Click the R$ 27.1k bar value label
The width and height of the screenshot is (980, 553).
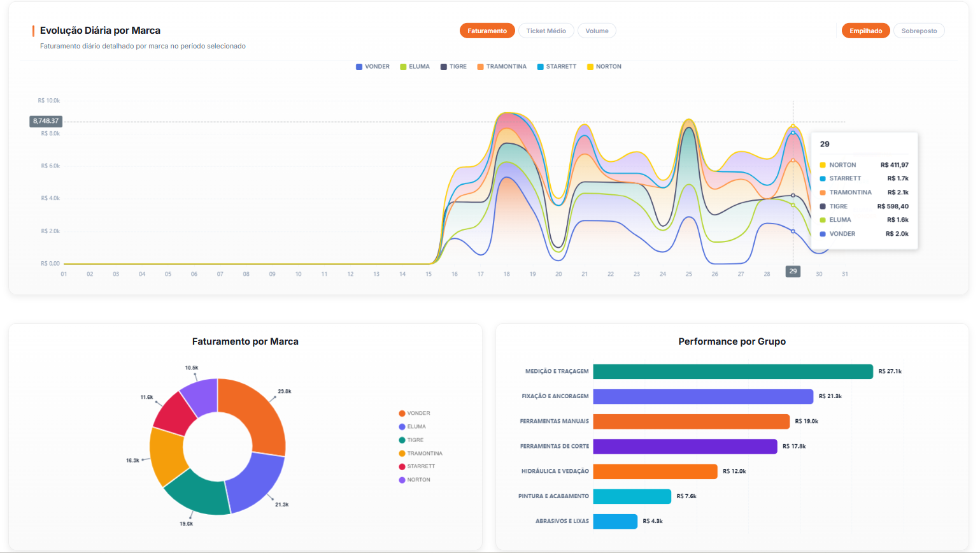pyautogui.click(x=890, y=371)
